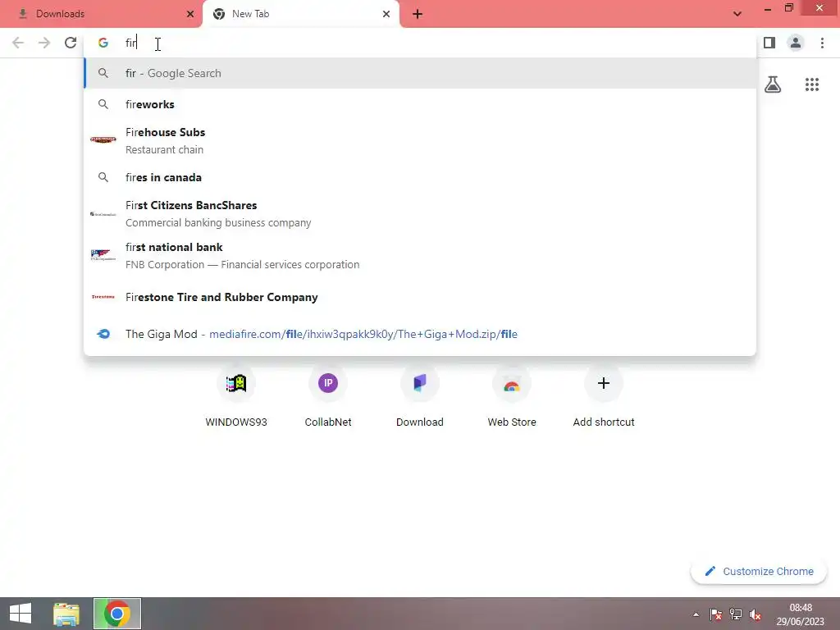Switch to the Downloads tab
840x630 pixels.
[101, 14]
